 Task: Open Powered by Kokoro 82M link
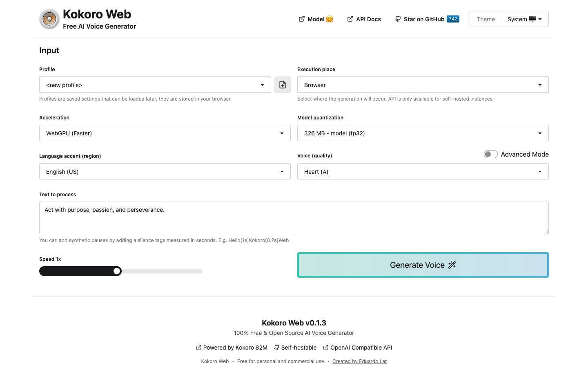[x=232, y=348]
